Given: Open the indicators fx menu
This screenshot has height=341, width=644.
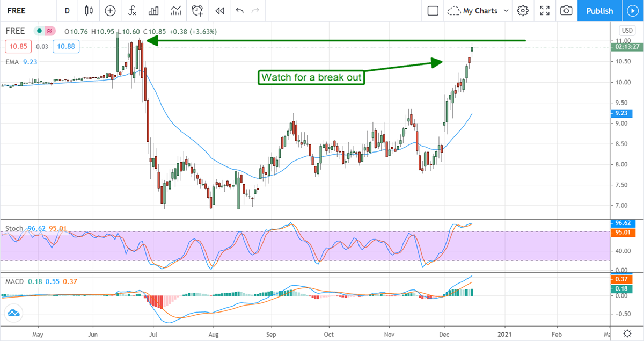Looking at the screenshot, I should coord(132,11).
